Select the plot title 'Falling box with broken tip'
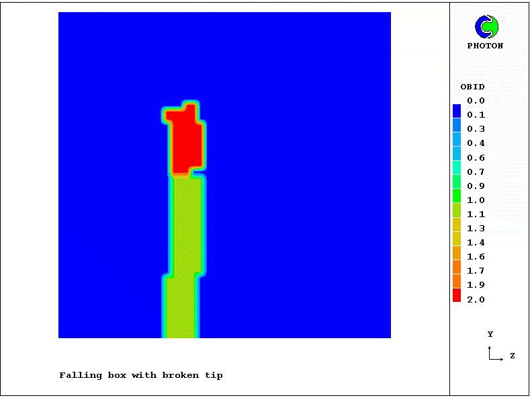This screenshot has width=532, height=398. pos(141,375)
